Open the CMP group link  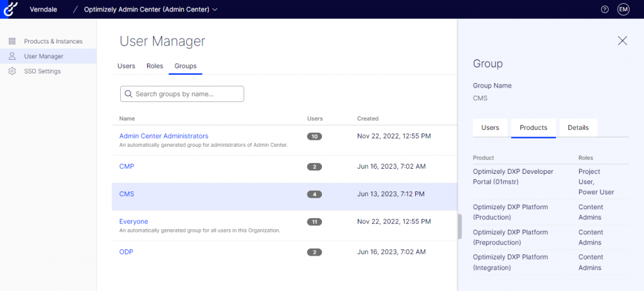click(126, 166)
